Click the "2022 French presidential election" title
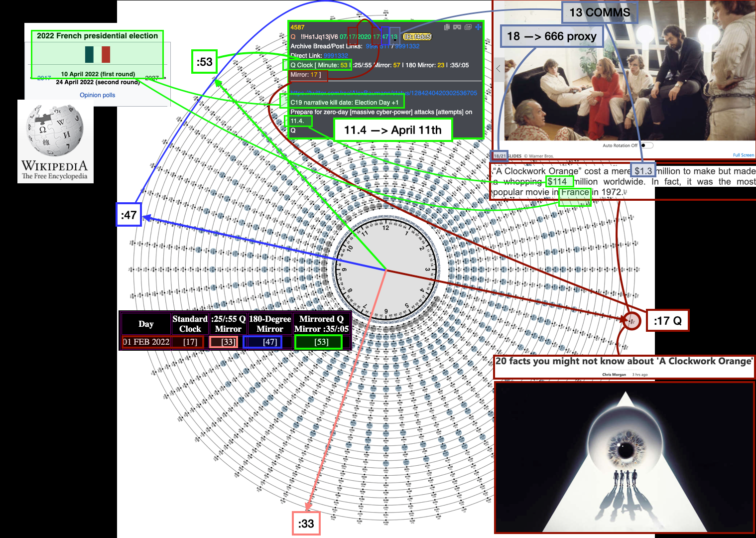This screenshot has width=756, height=538. click(x=97, y=36)
